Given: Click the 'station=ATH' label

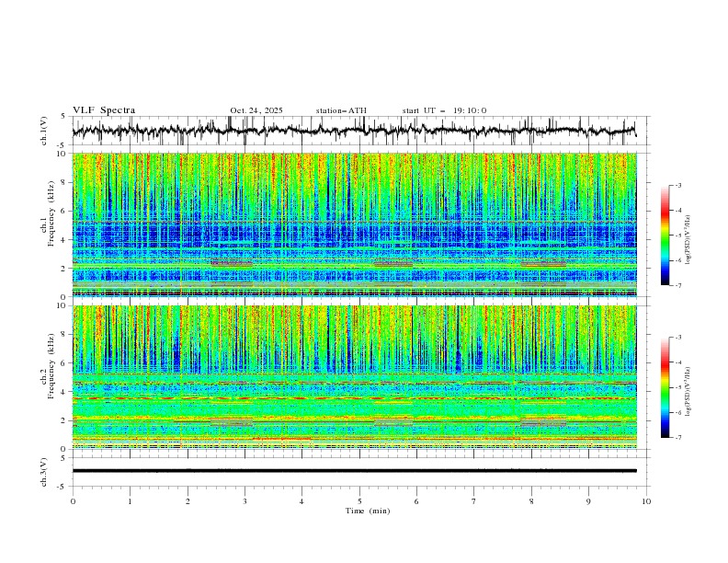Looking at the screenshot, I should click(341, 110).
